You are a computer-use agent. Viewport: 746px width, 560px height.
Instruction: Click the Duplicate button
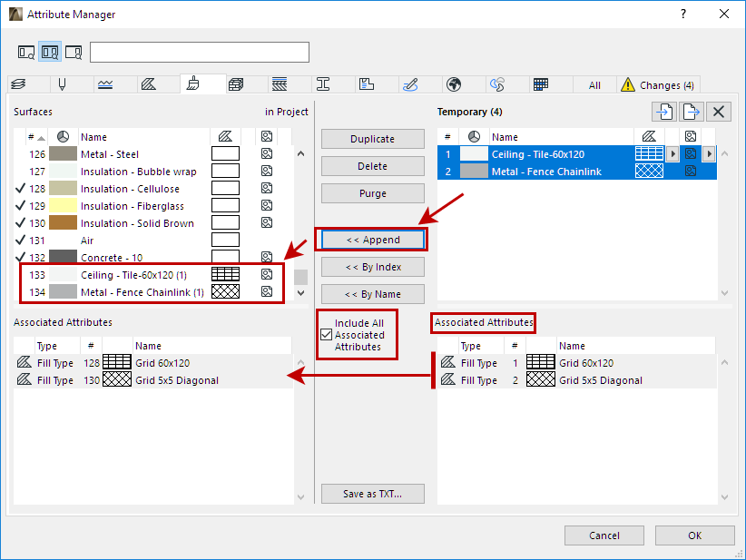372,139
